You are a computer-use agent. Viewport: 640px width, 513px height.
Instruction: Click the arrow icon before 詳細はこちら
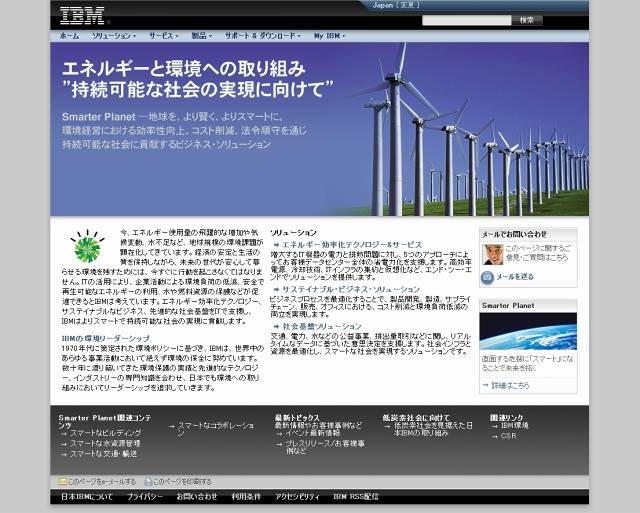[x=485, y=385]
